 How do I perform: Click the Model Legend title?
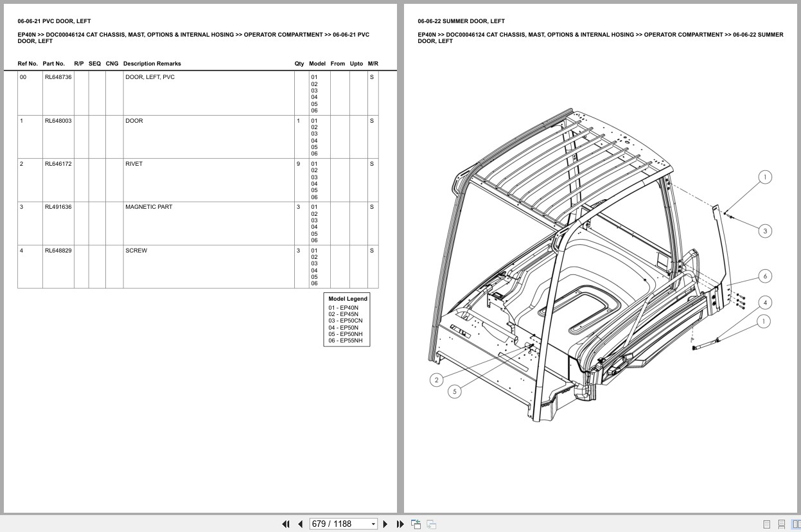tap(348, 299)
